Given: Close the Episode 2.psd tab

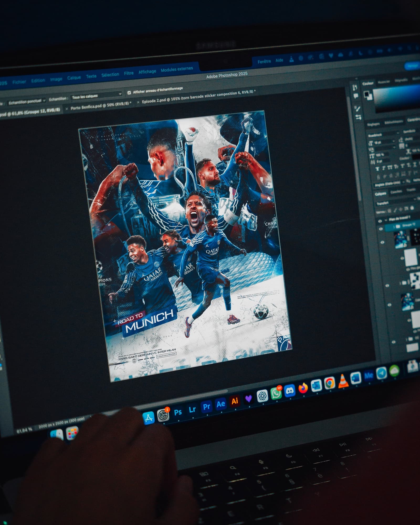Looking at the screenshot, I should click(x=138, y=102).
